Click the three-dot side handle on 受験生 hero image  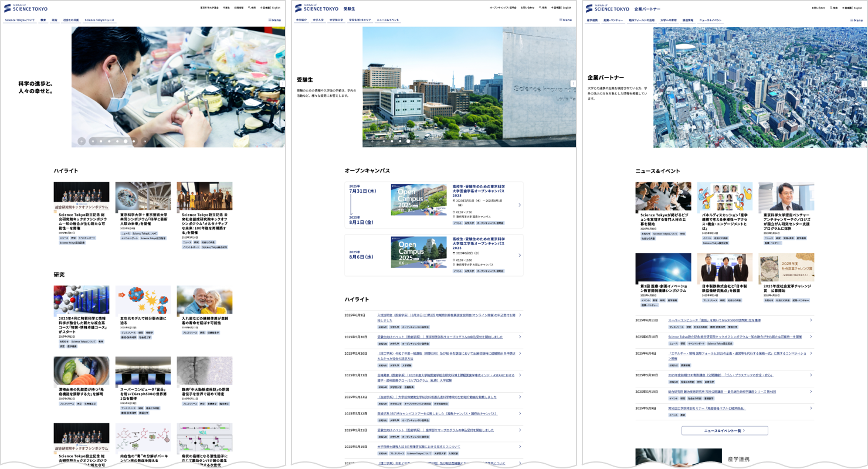[573, 83]
